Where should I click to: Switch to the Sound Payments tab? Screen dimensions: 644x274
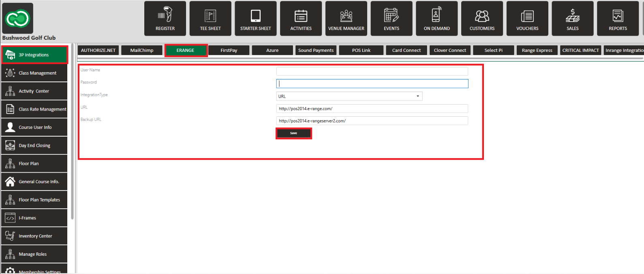tap(316, 50)
